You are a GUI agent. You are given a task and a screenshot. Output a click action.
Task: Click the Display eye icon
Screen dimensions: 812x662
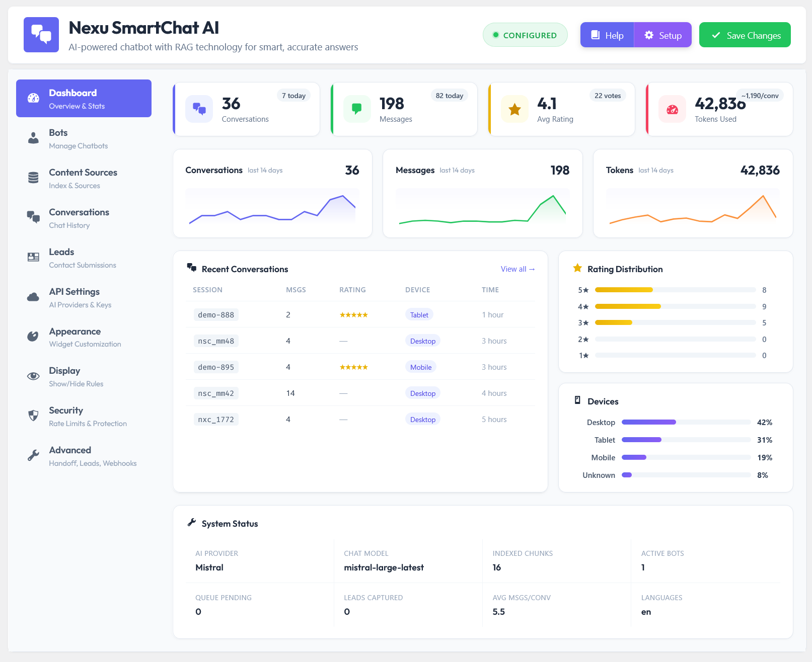33,376
